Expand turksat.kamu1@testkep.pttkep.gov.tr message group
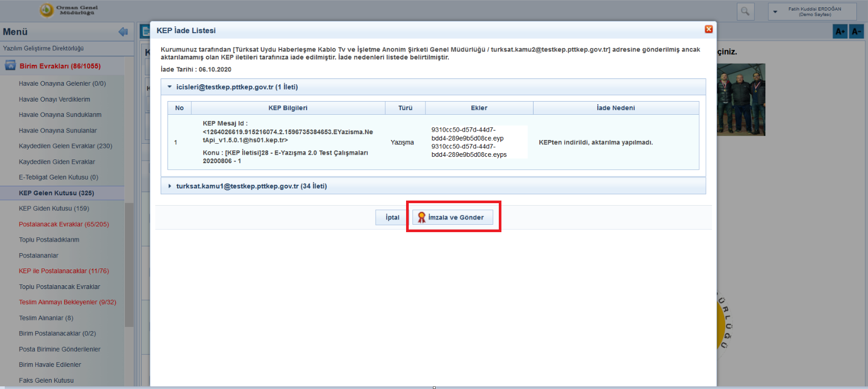 coord(170,186)
